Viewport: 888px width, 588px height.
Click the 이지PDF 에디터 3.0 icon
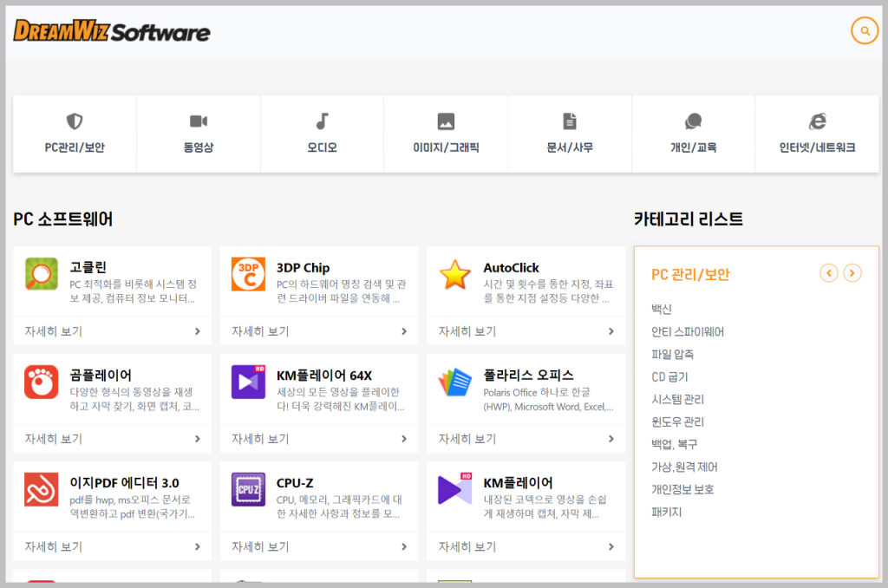(42, 489)
